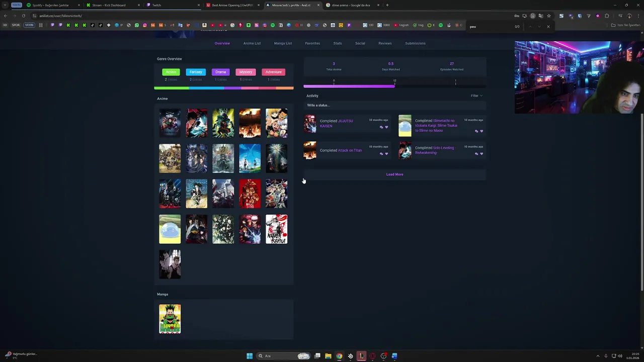Switch to slime anime Google search tab
The width and height of the screenshot is (644, 362).
click(x=352, y=5)
